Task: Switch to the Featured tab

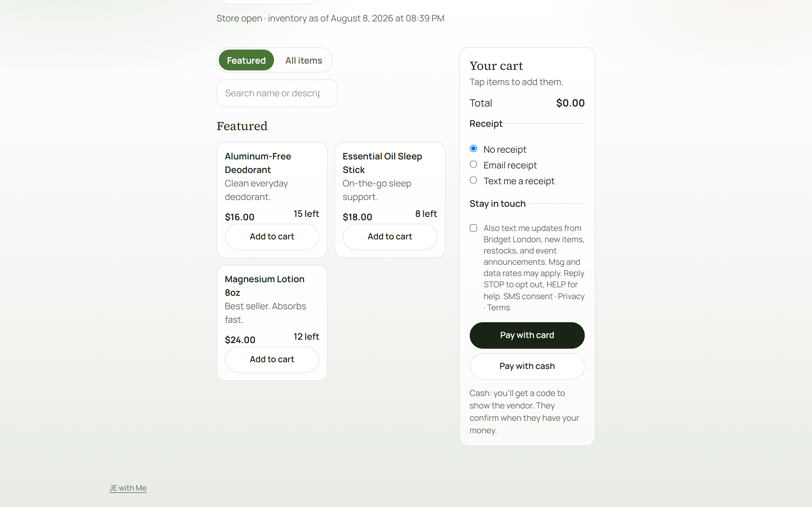Action: pos(246,60)
